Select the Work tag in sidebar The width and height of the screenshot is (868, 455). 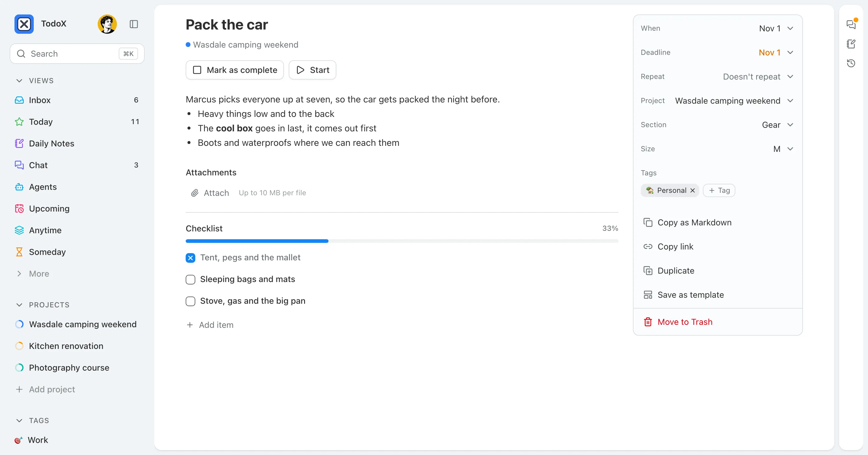point(77,440)
